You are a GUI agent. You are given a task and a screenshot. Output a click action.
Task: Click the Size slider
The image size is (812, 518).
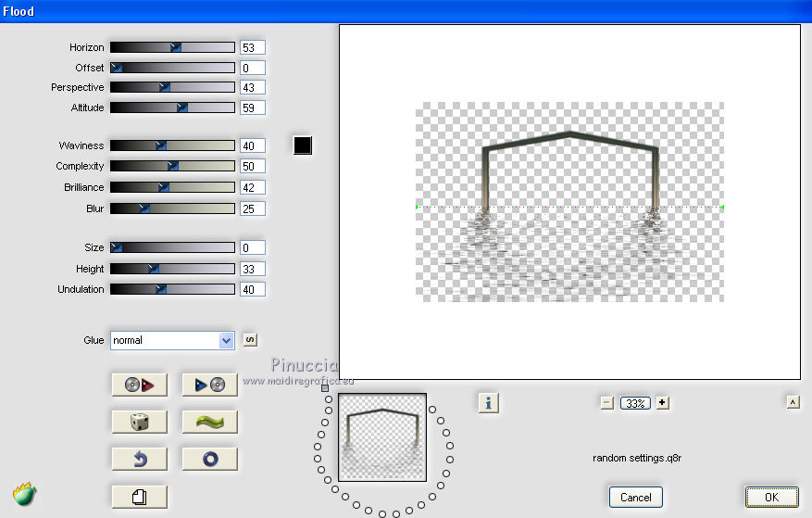pyautogui.click(x=172, y=247)
